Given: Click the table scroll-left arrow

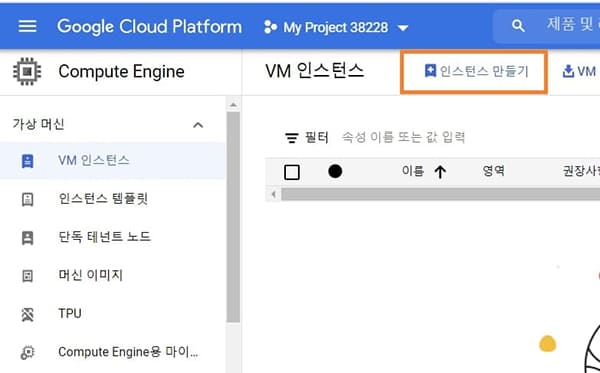Looking at the screenshot, I should point(273,194).
